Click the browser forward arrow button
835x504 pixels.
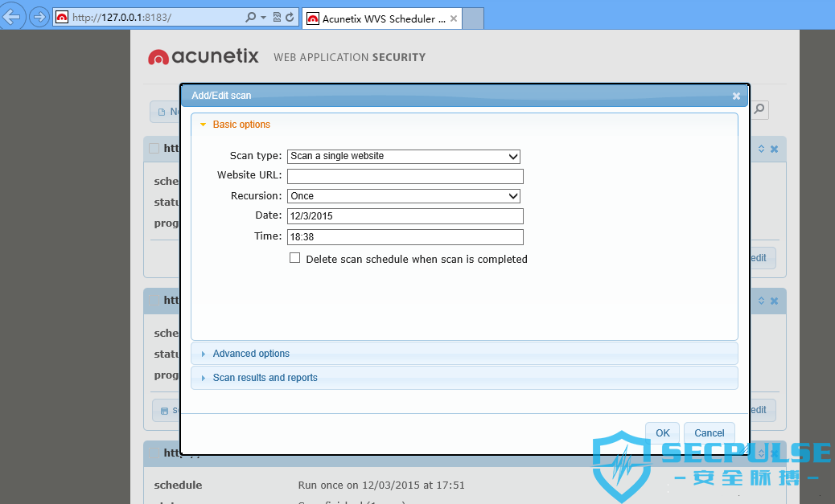coord(39,17)
